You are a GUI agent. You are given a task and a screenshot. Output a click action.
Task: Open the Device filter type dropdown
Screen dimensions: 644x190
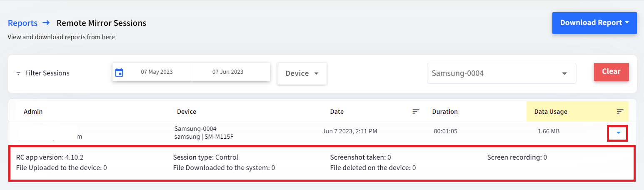(x=302, y=73)
